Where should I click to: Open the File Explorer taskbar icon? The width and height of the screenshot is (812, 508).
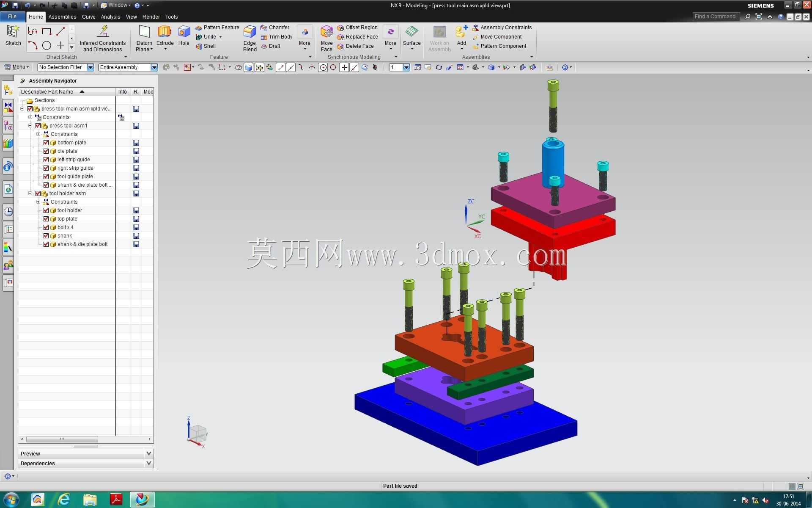(90, 500)
